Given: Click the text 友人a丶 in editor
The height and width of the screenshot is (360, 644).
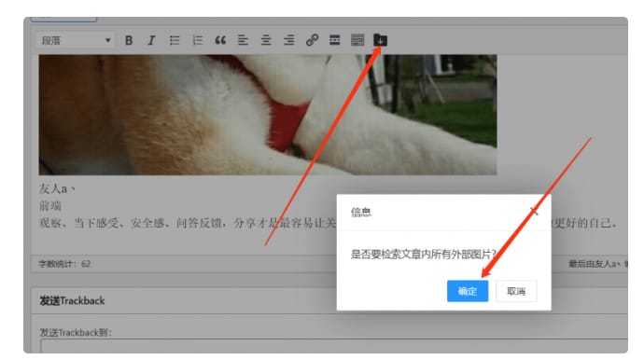Looking at the screenshot, I should pos(57,188).
